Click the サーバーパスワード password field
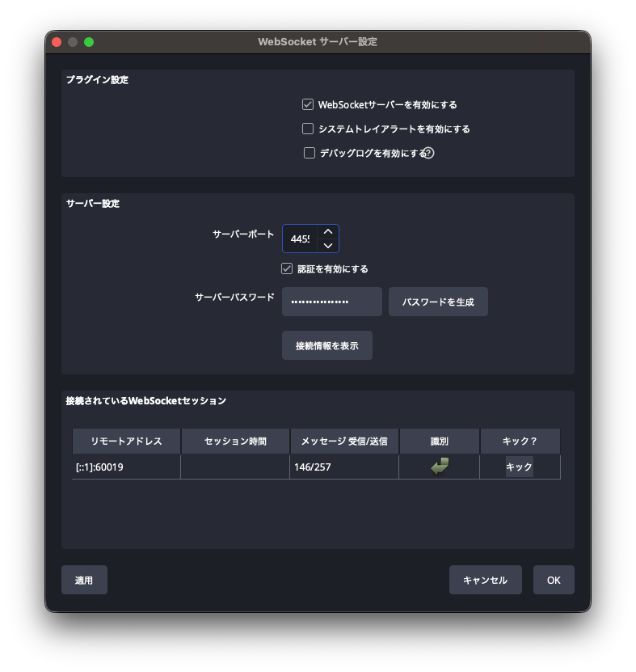 332,302
